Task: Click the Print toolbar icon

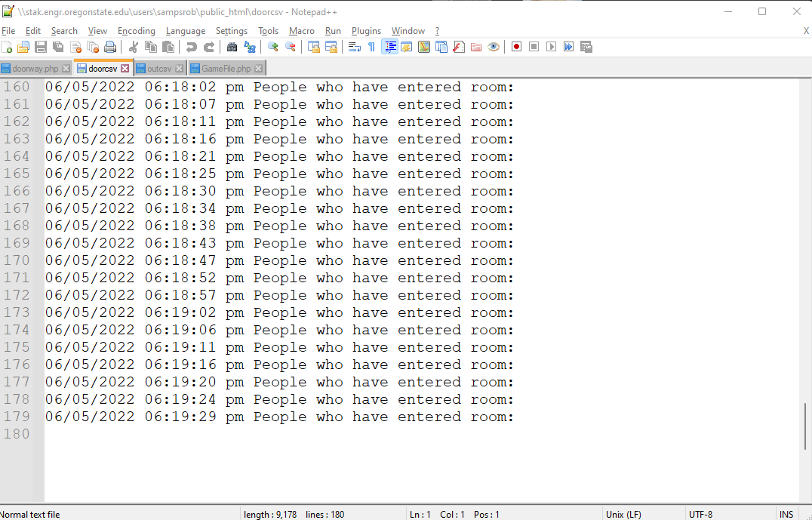Action: (x=110, y=47)
